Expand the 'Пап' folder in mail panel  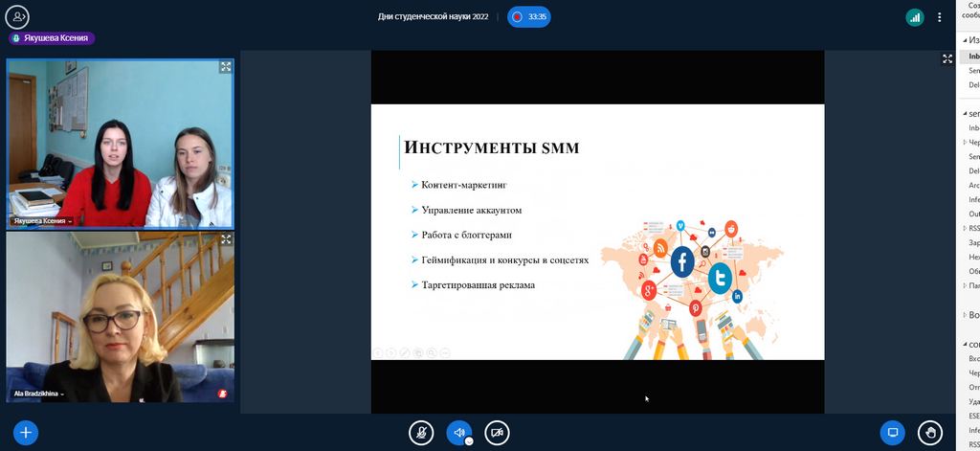[965, 286]
